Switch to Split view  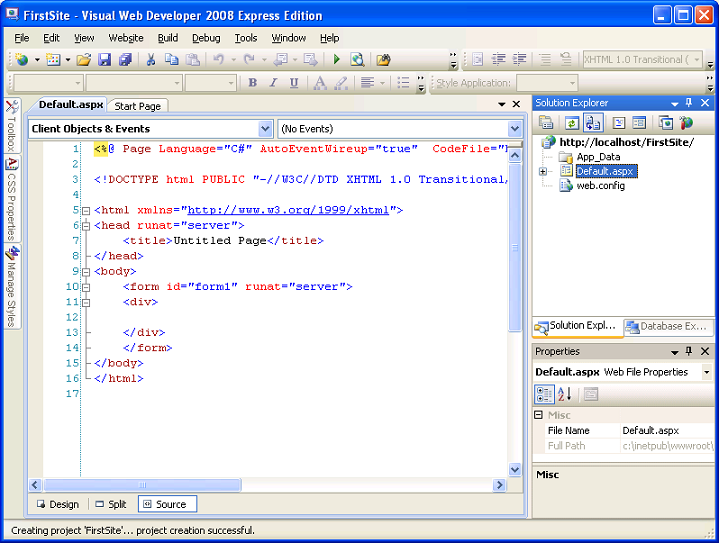(x=111, y=504)
